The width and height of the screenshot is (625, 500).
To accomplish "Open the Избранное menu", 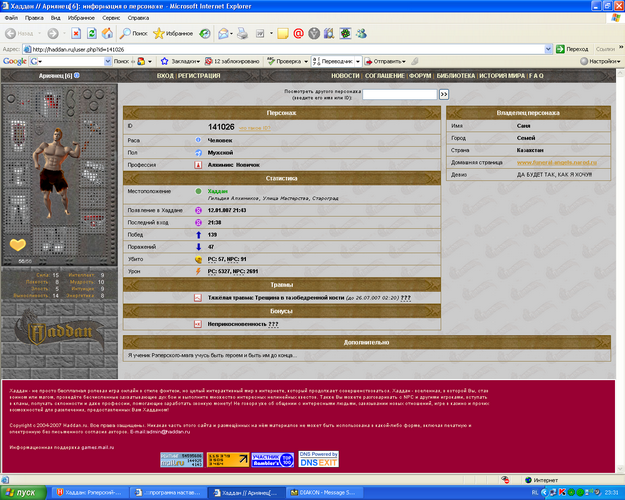I will 81,18.
